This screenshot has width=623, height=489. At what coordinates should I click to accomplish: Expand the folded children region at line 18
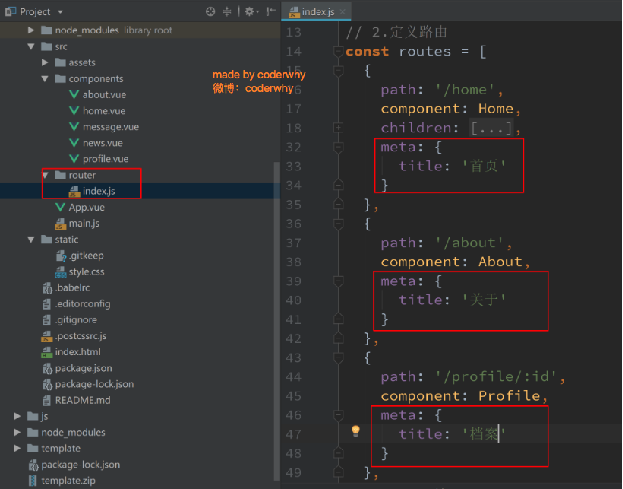coord(338,128)
